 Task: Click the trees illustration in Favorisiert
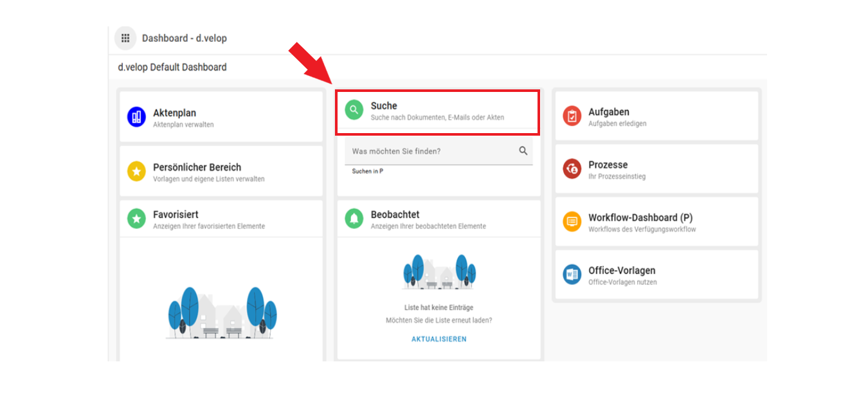coord(222,313)
